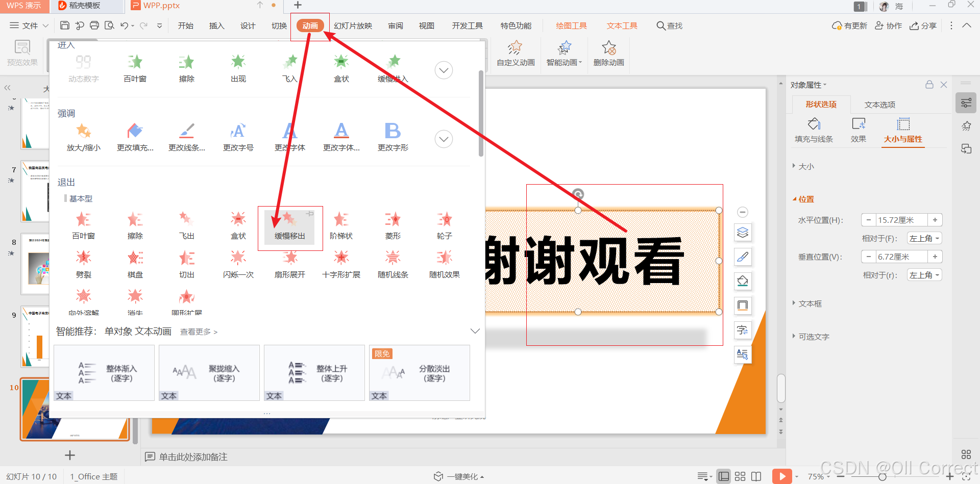Screen dimensions: 980x484
Task: Click the 预览效果 preview button
Action: point(22,54)
